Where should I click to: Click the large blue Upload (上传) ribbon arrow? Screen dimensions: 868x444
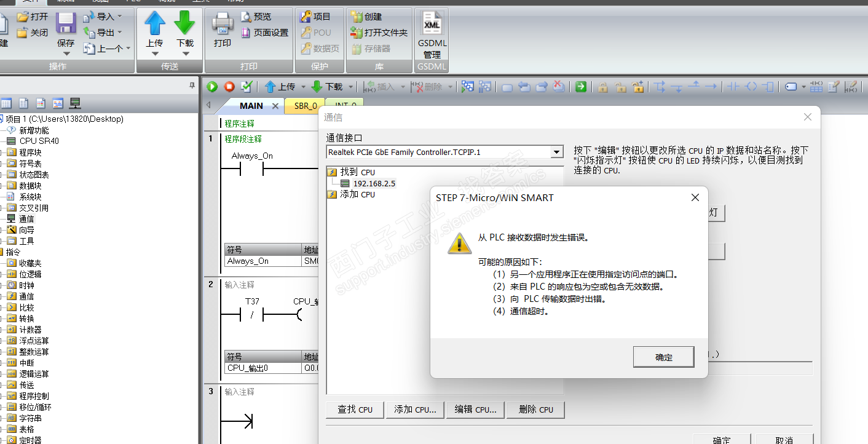tap(155, 23)
